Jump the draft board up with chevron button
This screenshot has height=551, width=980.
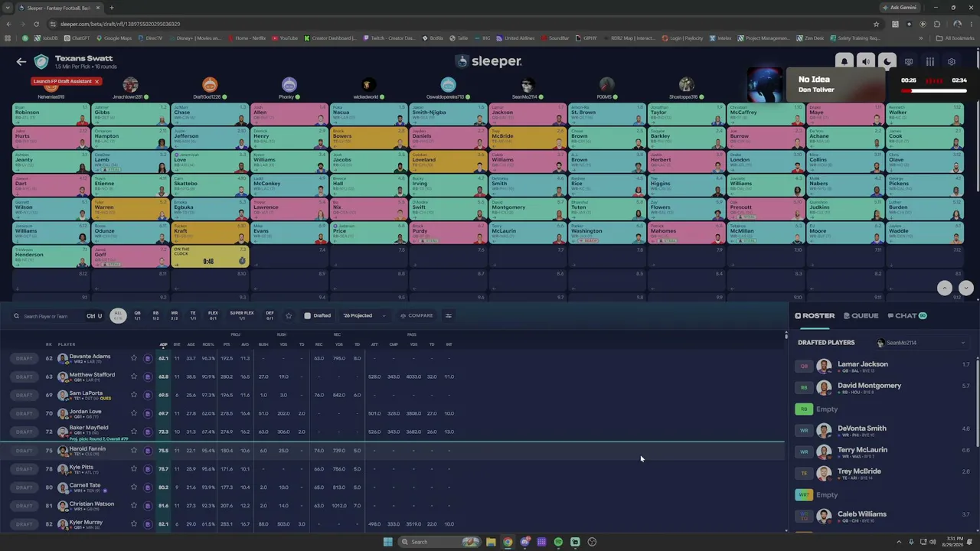coord(945,288)
